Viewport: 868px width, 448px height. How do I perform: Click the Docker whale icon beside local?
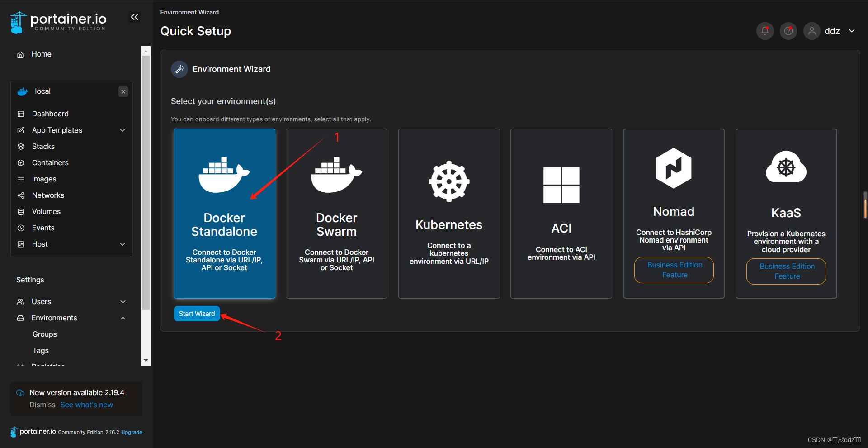click(23, 91)
